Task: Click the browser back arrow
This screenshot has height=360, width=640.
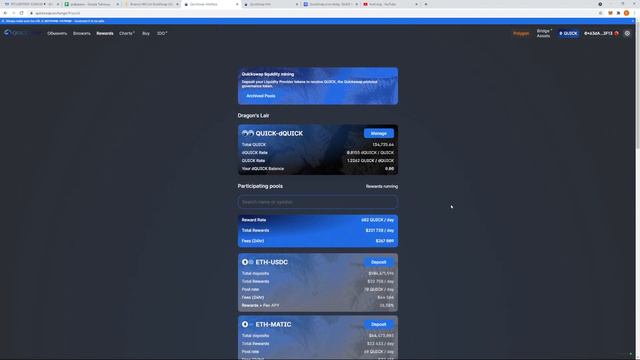Action: [5, 13]
